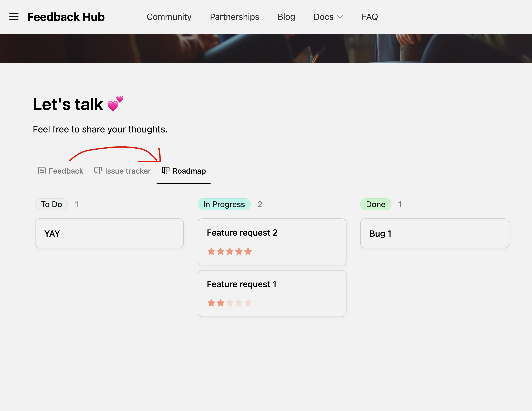Open the Docs navigation menu
Screen dimensions: 532x411
point(323,17)
